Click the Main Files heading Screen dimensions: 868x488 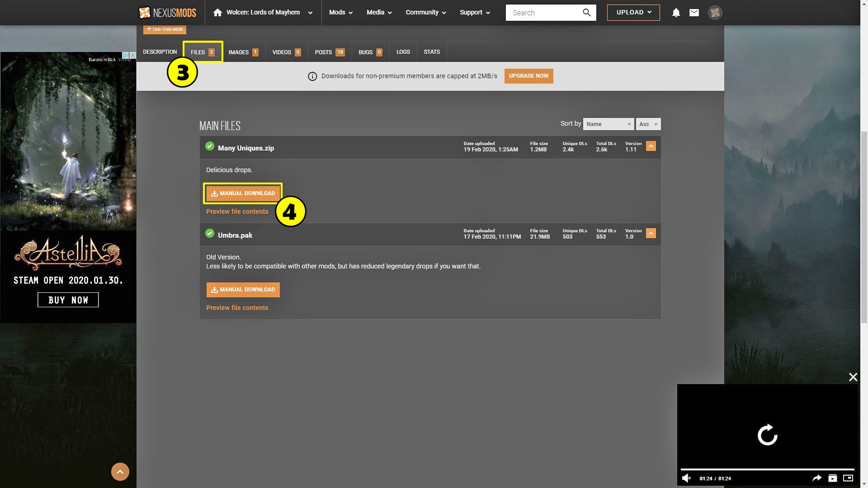220,126
